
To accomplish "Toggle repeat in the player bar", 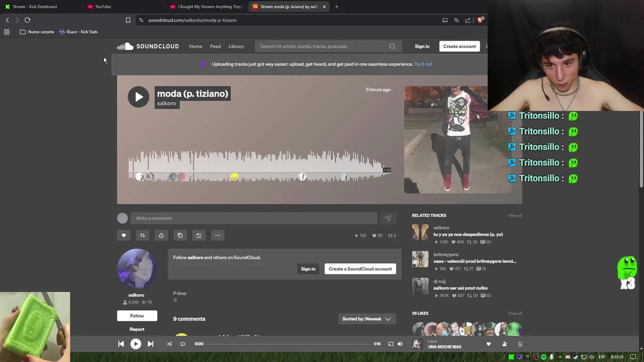I will tap(183, 344).
